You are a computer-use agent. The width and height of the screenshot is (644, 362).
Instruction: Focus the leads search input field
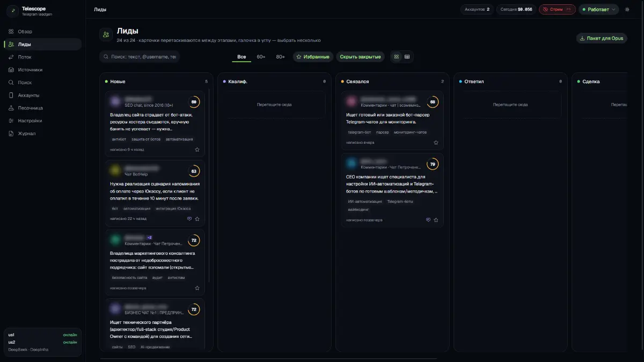coord(140,57)
